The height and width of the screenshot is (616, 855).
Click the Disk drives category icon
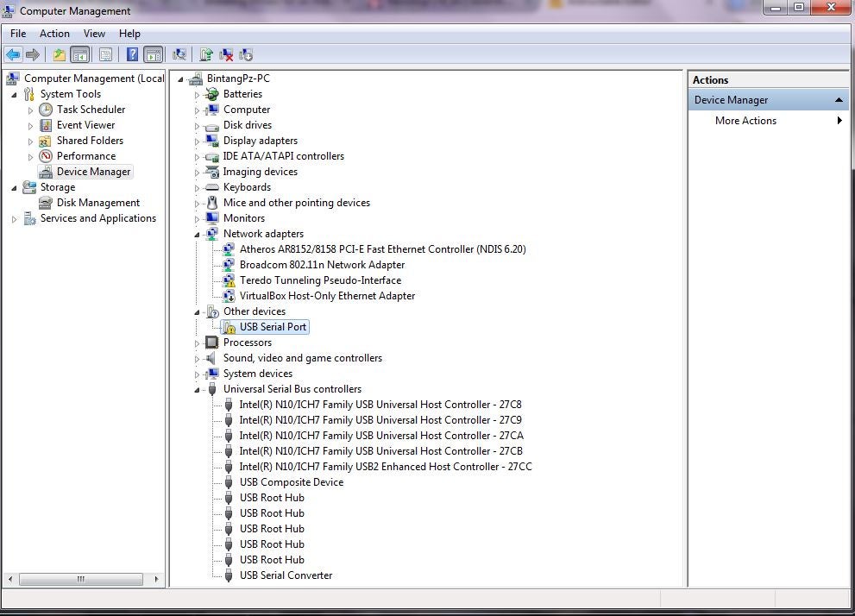pos(211,126)
